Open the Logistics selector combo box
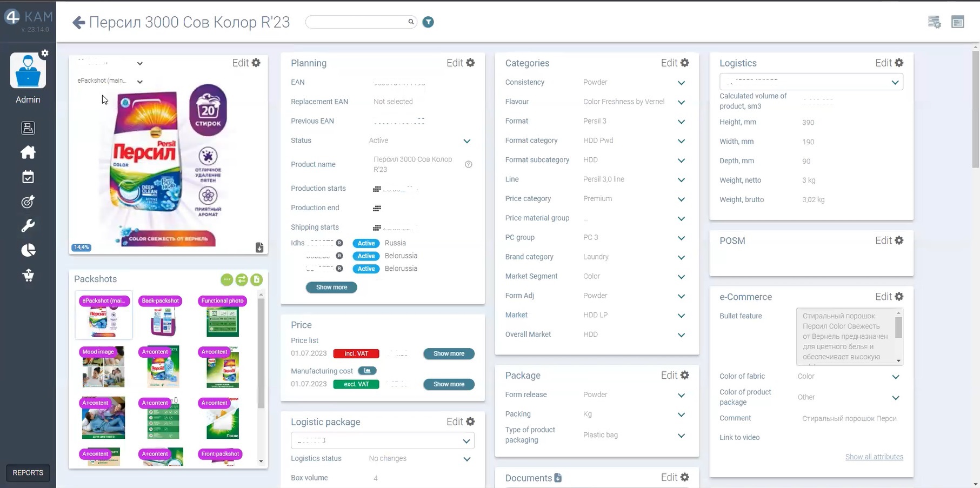Screen dimensions: 980x488 tap(811, 82)
